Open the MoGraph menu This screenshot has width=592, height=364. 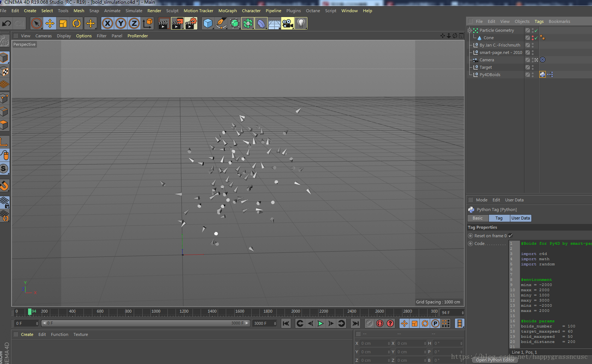pyautogui.click(x=227, y=11)
